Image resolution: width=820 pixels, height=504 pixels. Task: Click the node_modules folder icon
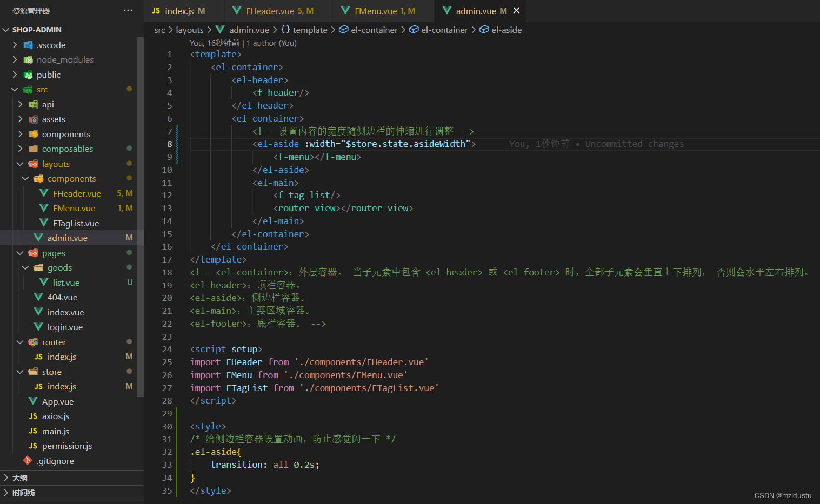[x=28, y=60]
